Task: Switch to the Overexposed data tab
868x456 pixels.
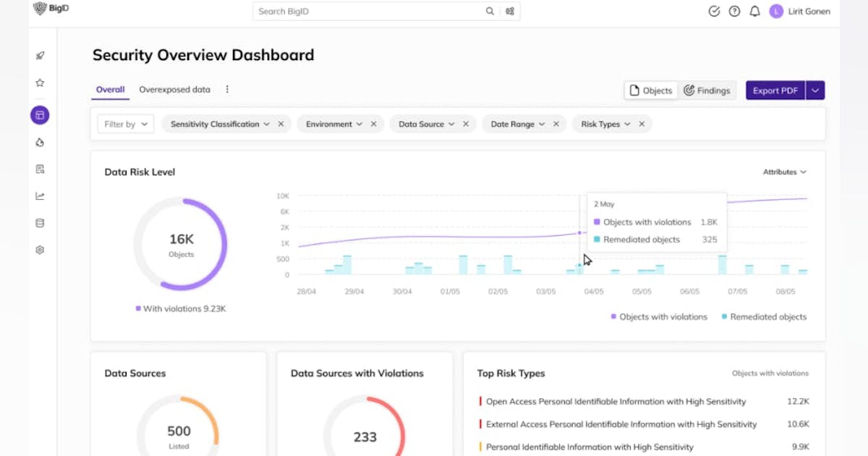Action: 174,90
